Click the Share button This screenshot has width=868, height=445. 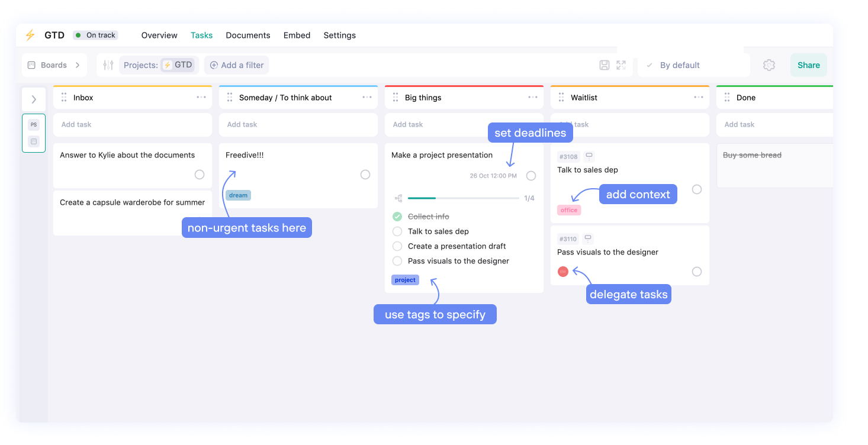(x=808, y=65)
